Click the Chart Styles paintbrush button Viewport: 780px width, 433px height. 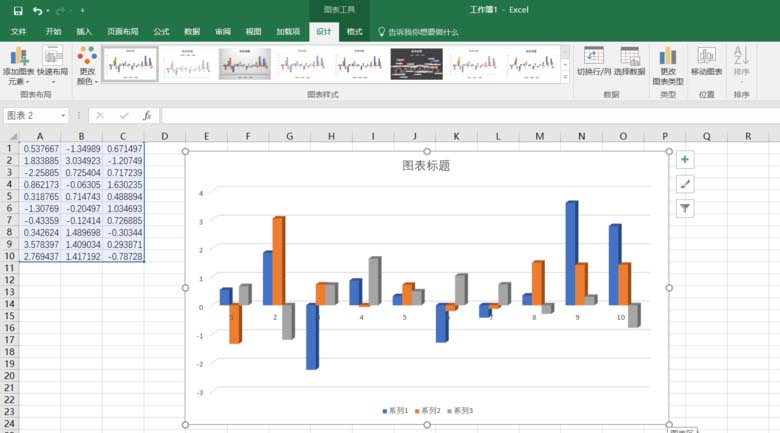tap(685, 184)
